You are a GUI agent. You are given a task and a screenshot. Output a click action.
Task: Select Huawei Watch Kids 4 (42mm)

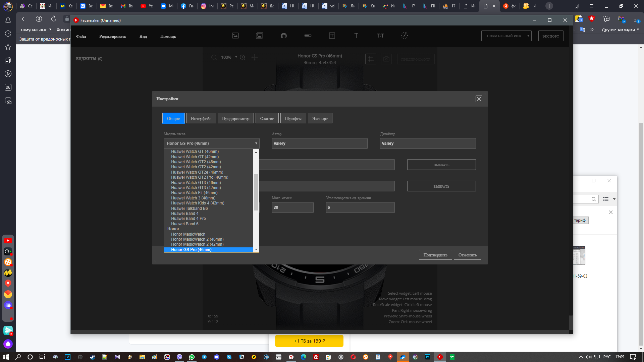click(x=208, y=203)
